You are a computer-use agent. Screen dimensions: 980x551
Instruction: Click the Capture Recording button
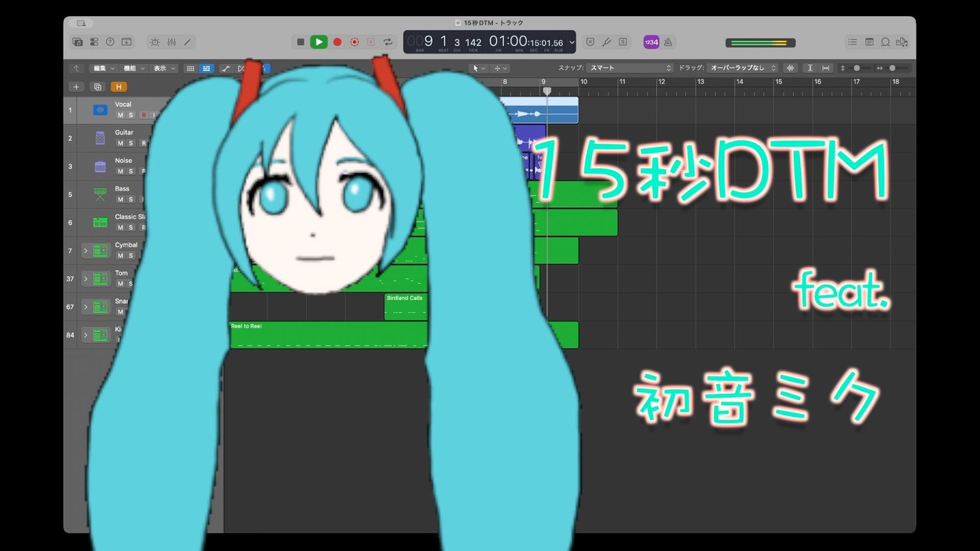tap(354, 42)
